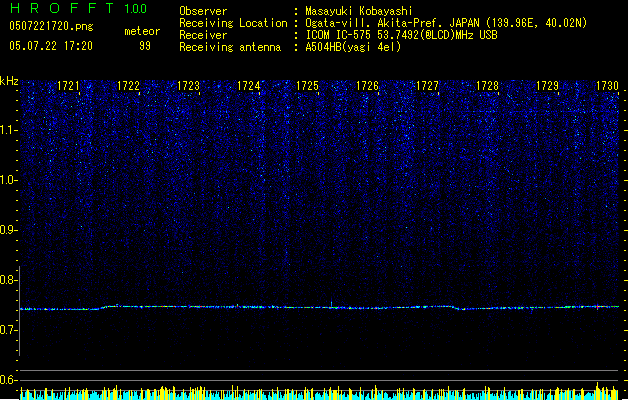Image resolution: width=629 pixels, height=400 pixels.
Task: Click the 0.6 frequency axis label
Action: point(9,380)
